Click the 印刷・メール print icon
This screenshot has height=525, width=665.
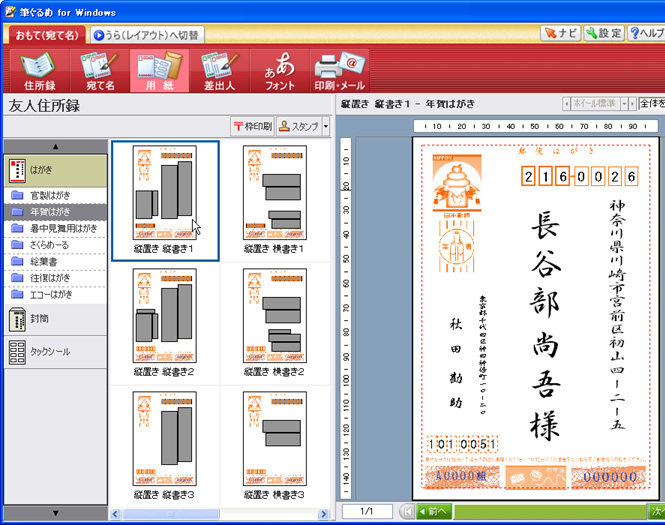pyautogui.click(x=339, y=70)
